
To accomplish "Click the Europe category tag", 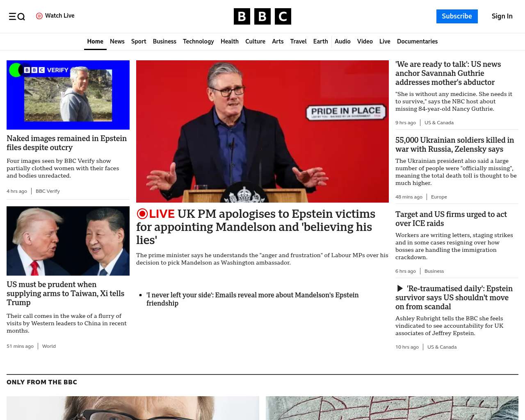I will pos(439,197).
